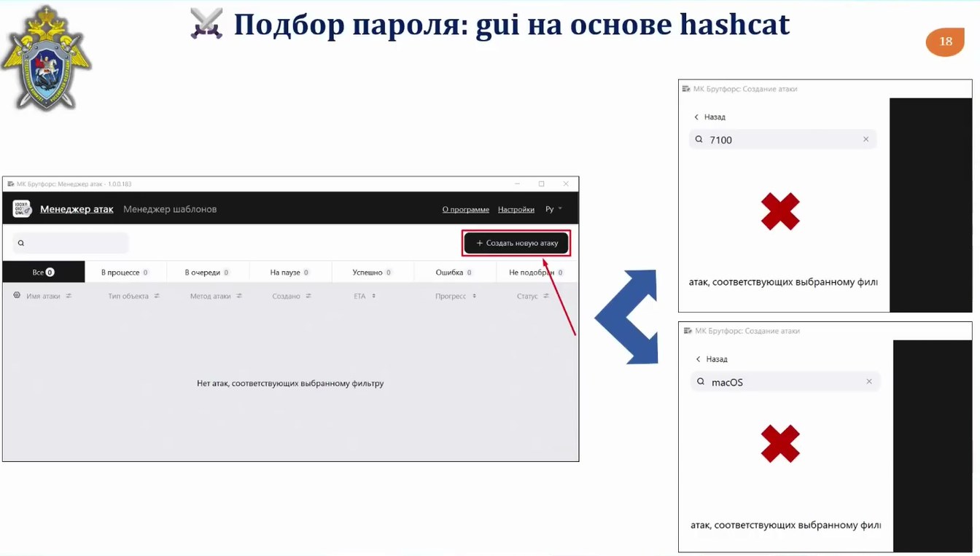Open the О программе link
This screenshot has width=980, height=556.
(466, 209)
